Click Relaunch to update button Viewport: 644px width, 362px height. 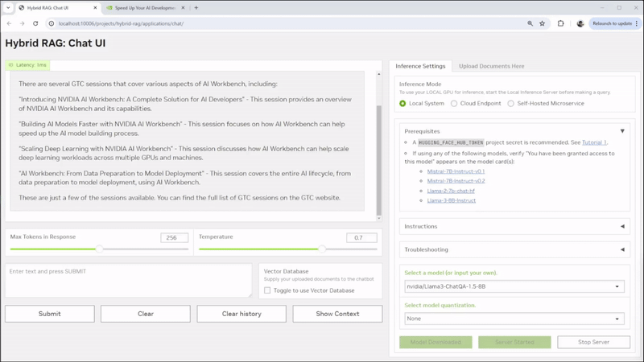pos(614,23)
